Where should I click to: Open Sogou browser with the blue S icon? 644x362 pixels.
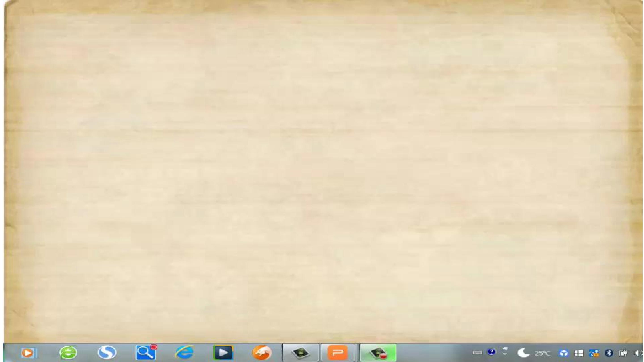tap(107, 353)
